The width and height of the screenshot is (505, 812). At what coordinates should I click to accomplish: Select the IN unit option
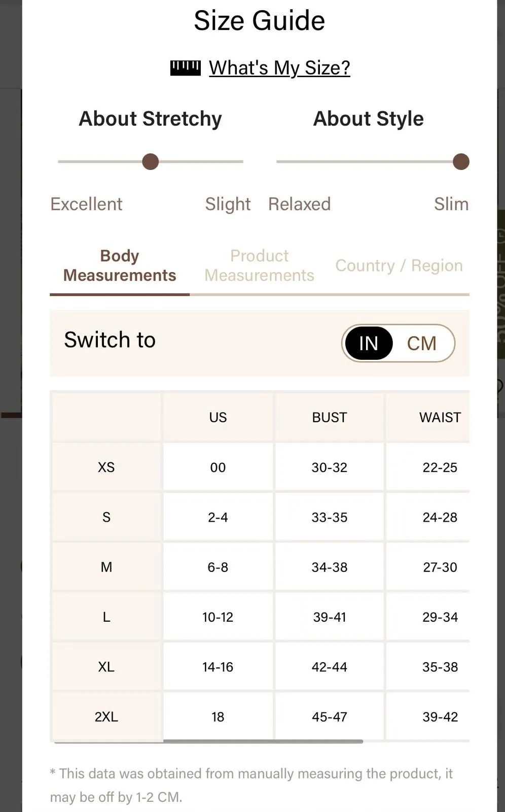click(369, 343)
